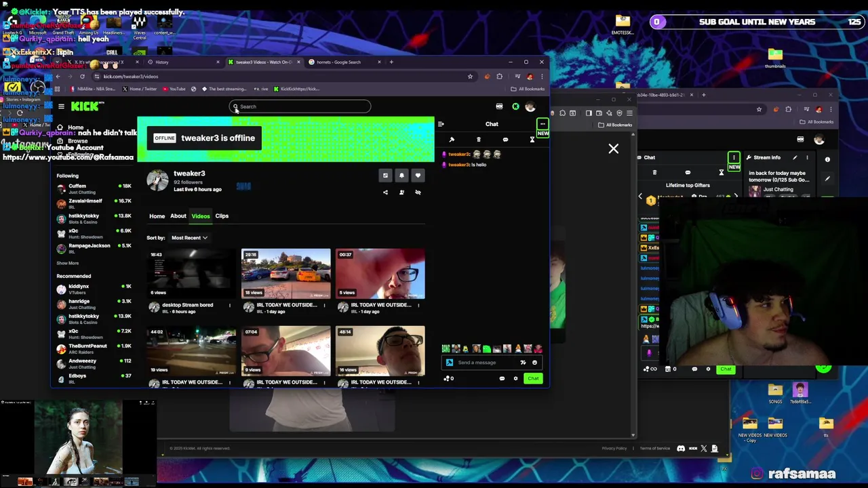Open the 'desktop Stream bored' video thumbnail
Image resolution: width=868 pixels, height=488 pixels.
[191, 274]
